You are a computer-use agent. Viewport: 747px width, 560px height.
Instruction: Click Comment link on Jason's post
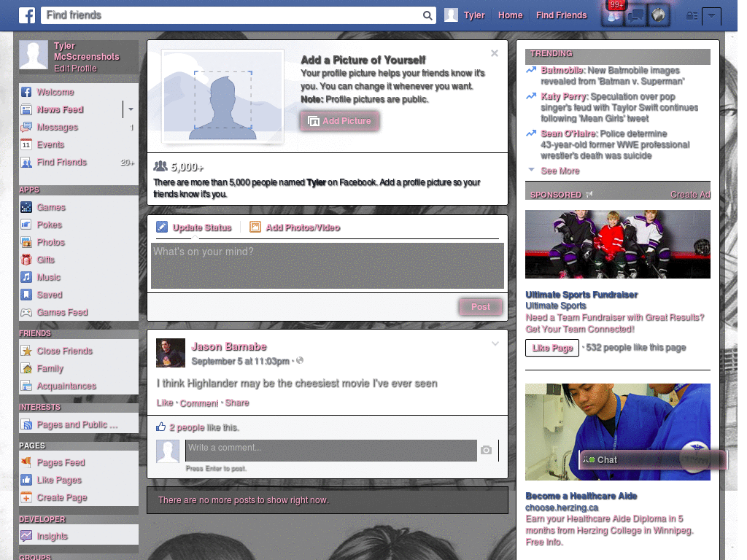coord(198,403)
